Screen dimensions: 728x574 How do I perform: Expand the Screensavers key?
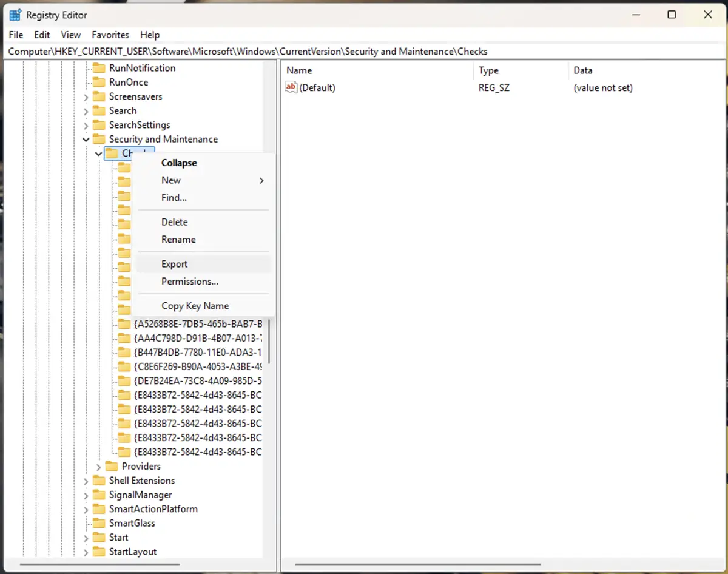coord(86,96)
